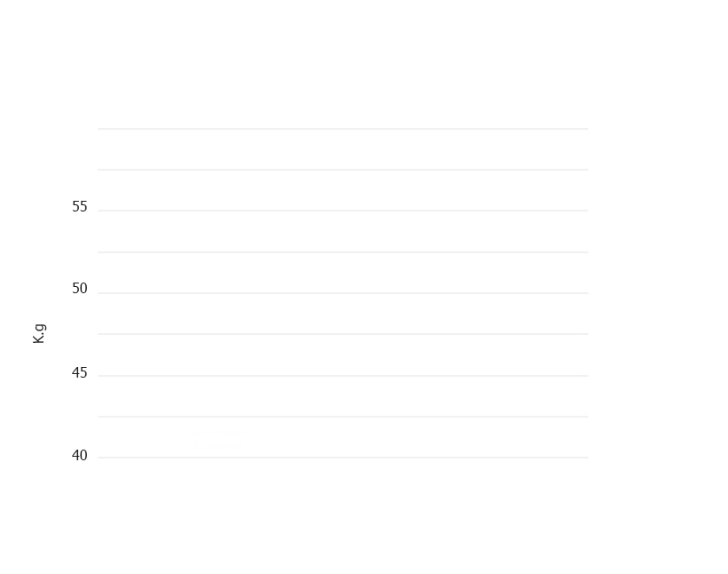This screenshot has height=574, width=728.
Task: Click the 45 axis label
Action: point(79,373)
